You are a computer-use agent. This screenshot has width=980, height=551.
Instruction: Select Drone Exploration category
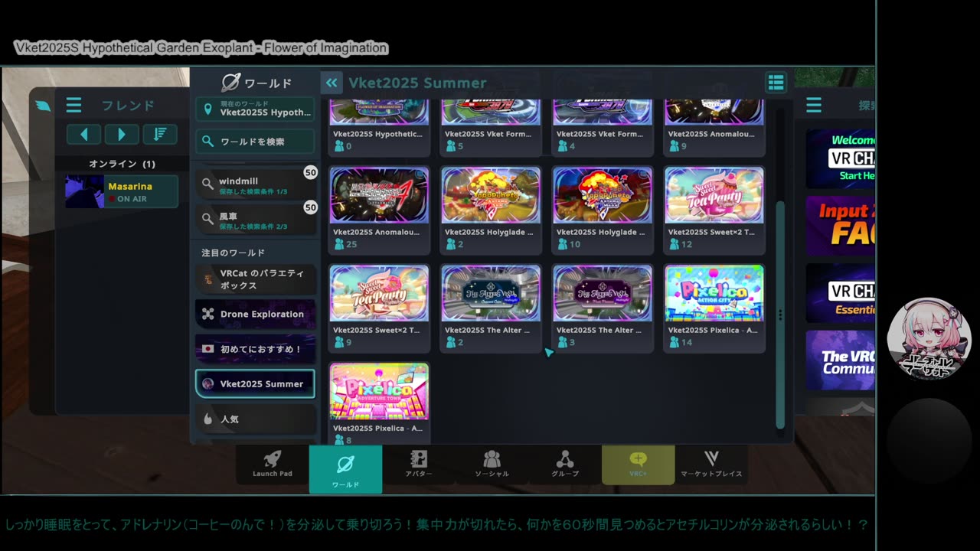click(255, 314)
